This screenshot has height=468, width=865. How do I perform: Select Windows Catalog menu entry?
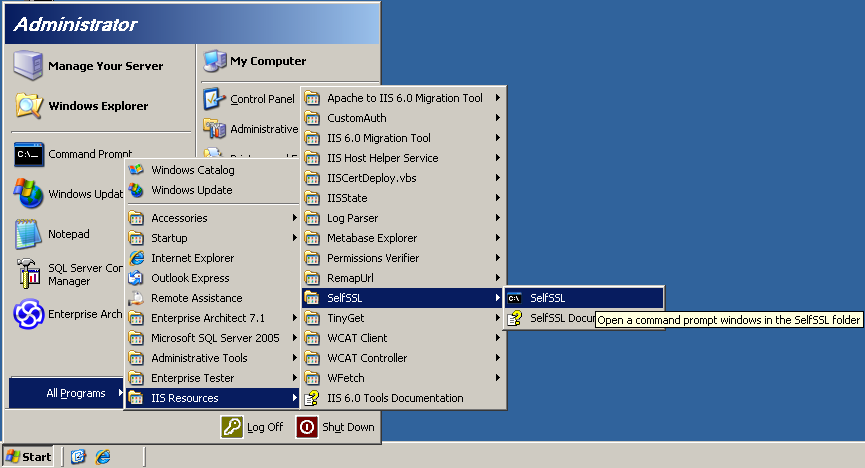[x=192, y=170]
